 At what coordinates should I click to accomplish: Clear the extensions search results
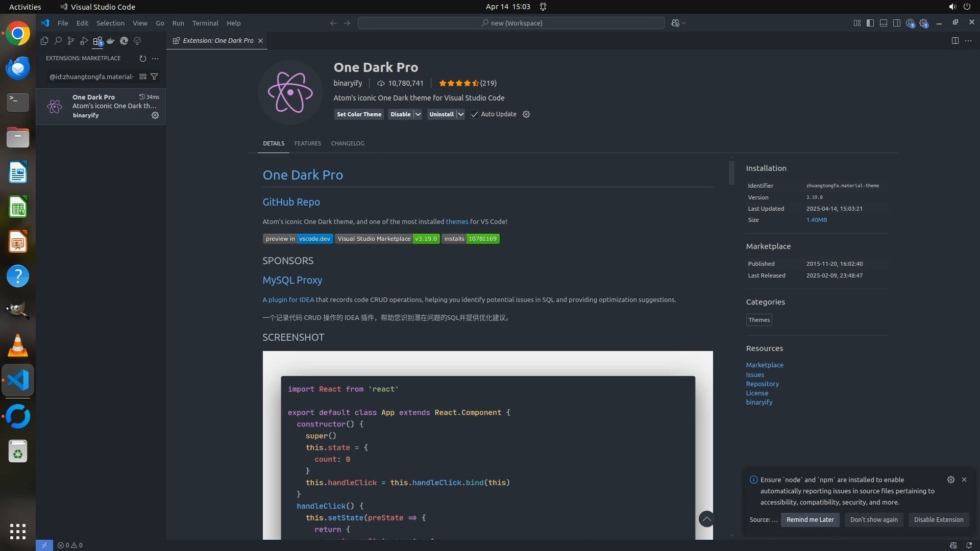tap(143, 77)
